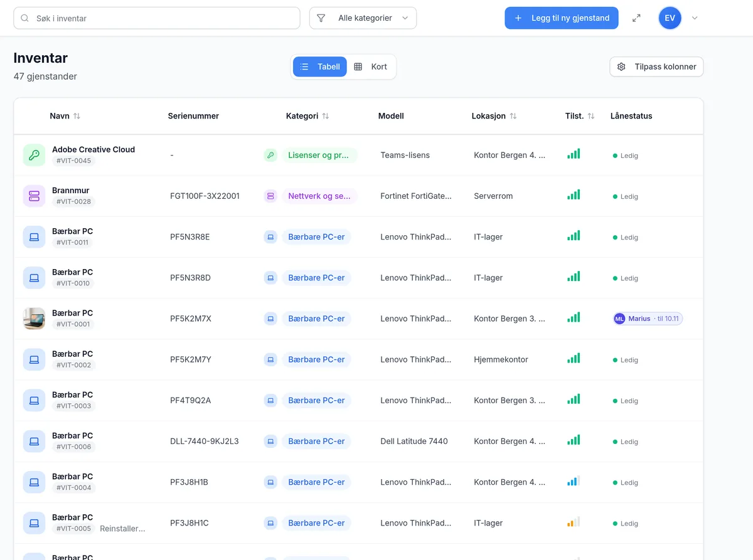Click the filter funnel icon

pos(321,18)
